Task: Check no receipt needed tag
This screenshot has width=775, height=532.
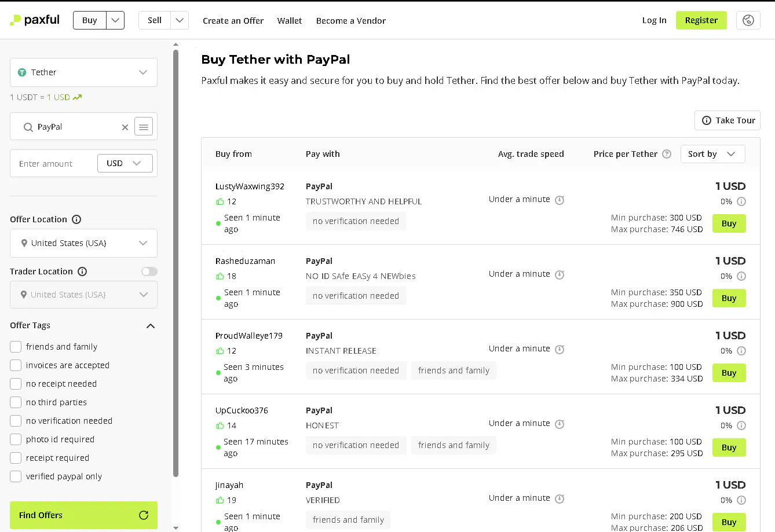Action: tap(16, 384)
